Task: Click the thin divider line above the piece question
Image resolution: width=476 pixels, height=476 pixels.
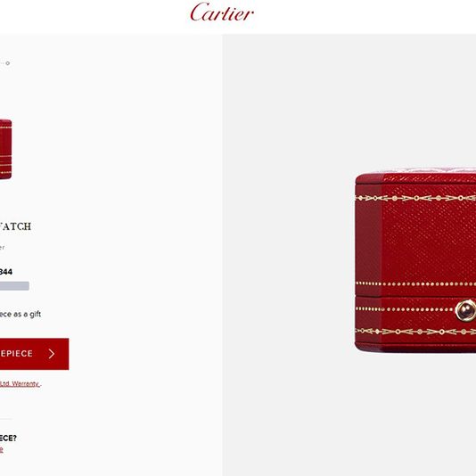Action: click(6, 419)
